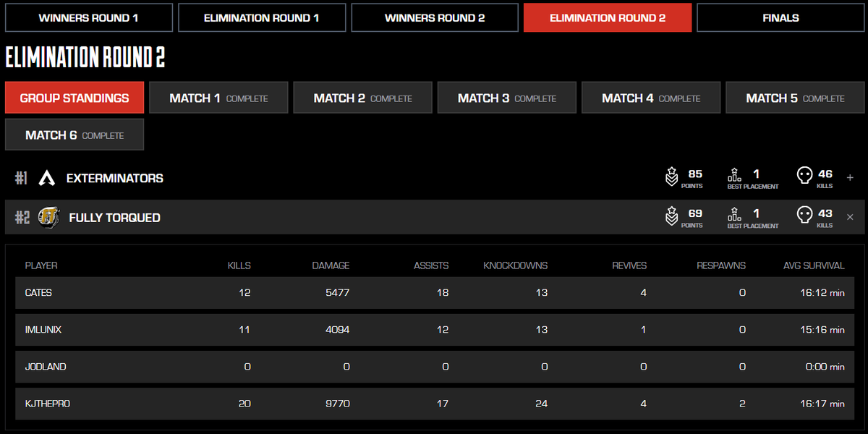This screenshot has height=434, width=868.
Task: Select player IMLUNIX
Action: click(x=43, y=330)
